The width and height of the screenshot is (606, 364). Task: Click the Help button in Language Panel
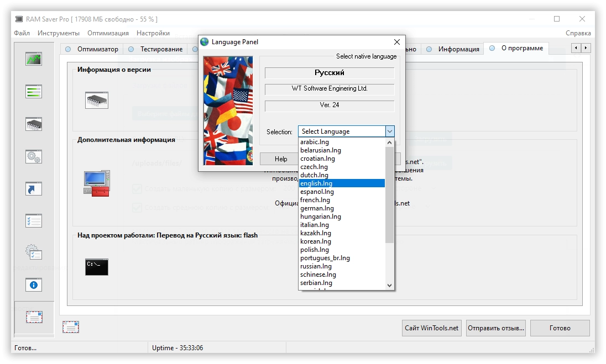pyautogui.click(x=280, y=159)
